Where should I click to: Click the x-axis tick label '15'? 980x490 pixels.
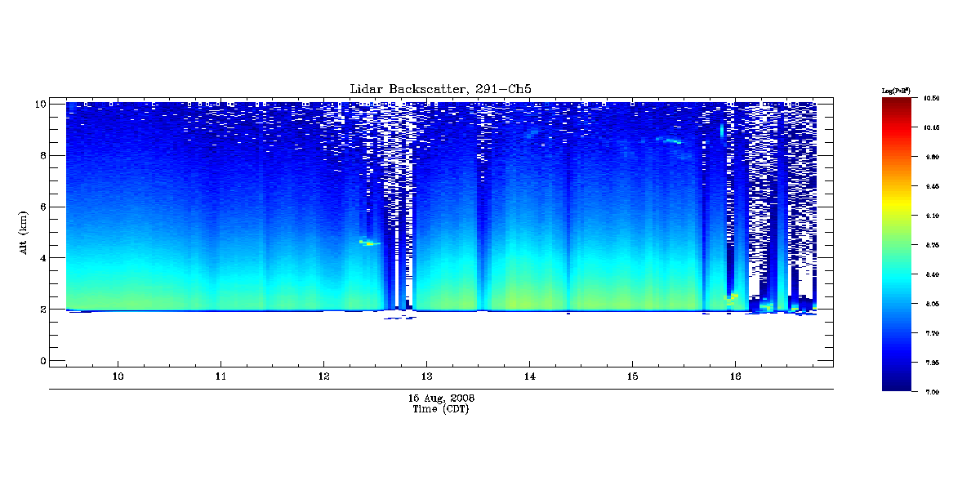click(x=632, y=376)
